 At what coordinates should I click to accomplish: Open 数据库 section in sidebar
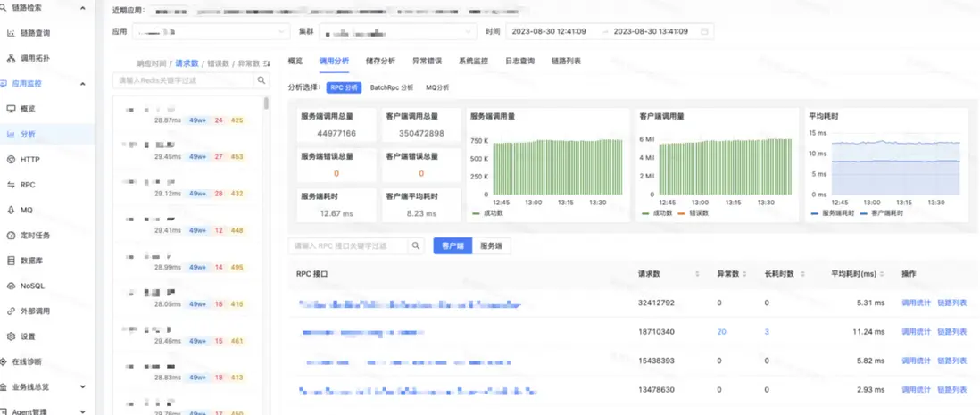pos(32,261)
